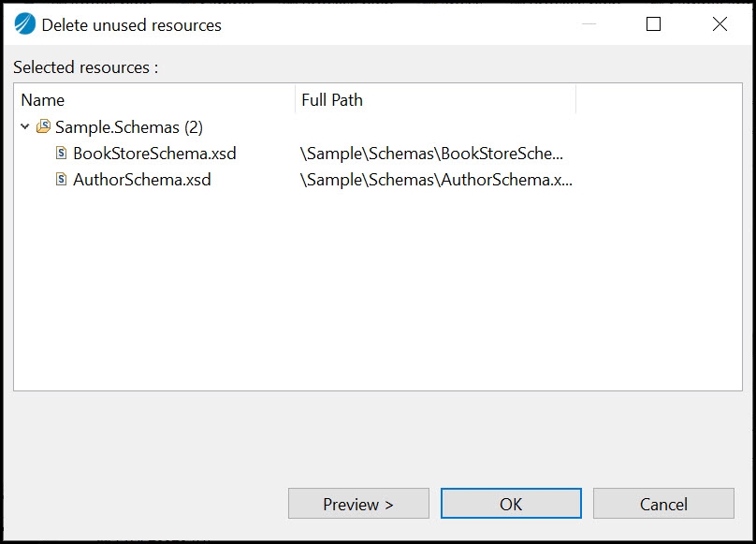Image resolution: width=756 pixels, height=544 pixels.
Task: Click the empty third column header
Action: point(658,100)
